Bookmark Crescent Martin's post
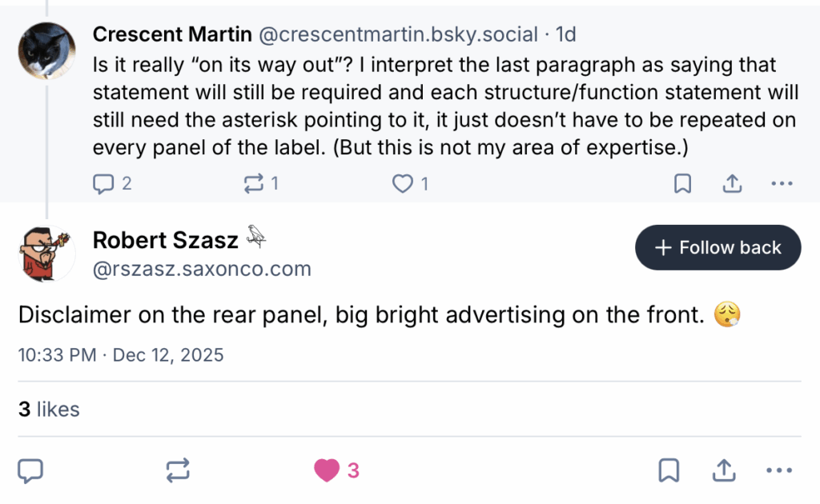Screen dimensions: 820x504 [682, 183]
